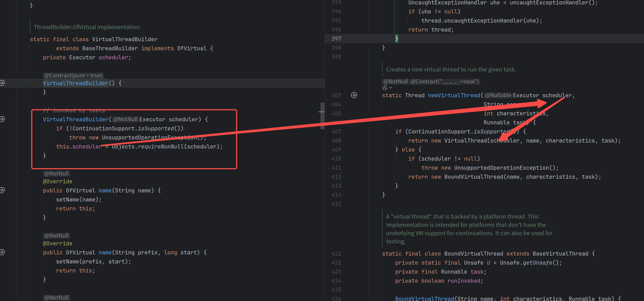644x301 pixels.
Task: Click the 'Creates a new virtual thread' doc comment
Action: (451, 69)
